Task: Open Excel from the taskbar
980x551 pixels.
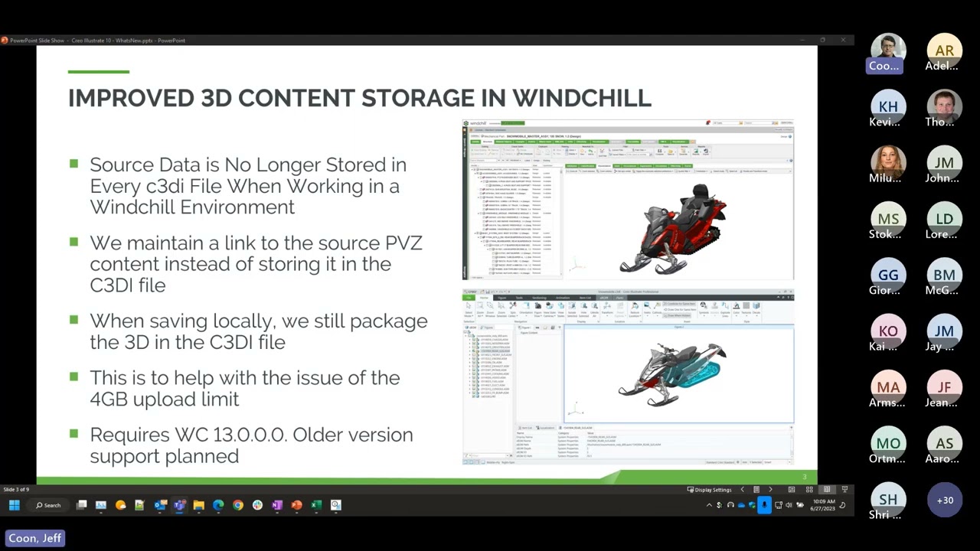Action: (x=316, y=505)
